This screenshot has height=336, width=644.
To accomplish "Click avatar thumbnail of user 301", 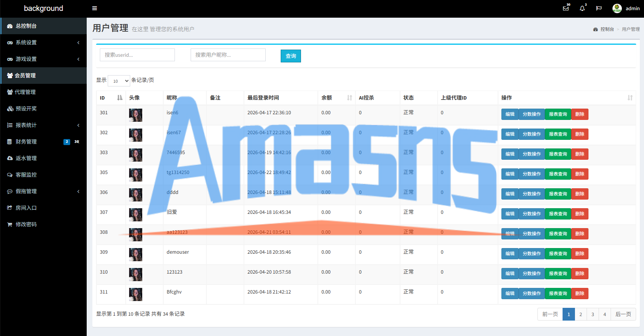I will [135, 115].
